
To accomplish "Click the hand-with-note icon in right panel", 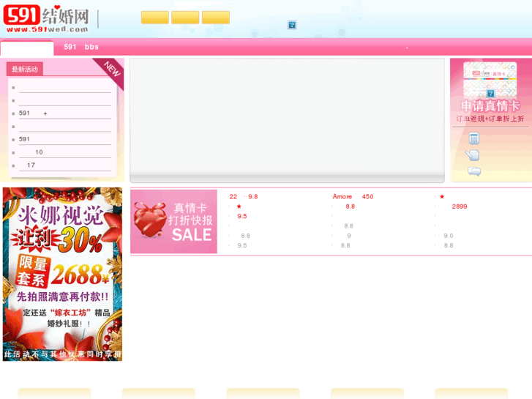I will [472, 155].
